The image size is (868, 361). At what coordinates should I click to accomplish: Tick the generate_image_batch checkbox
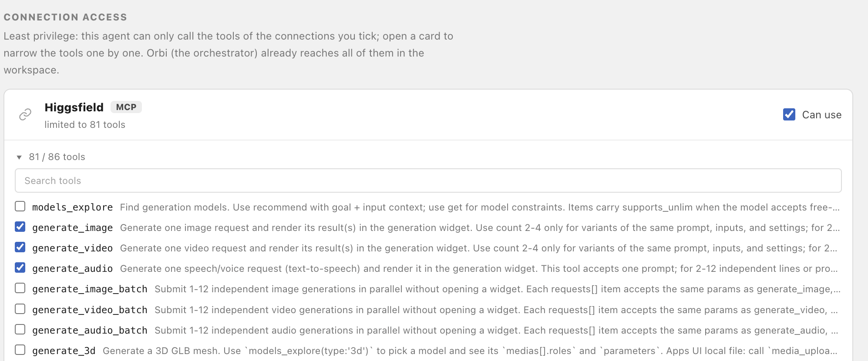[20, 288]
